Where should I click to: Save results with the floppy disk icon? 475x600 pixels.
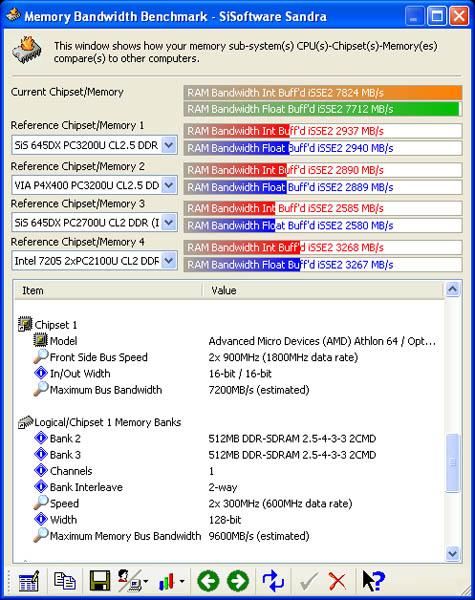(100, 581)
